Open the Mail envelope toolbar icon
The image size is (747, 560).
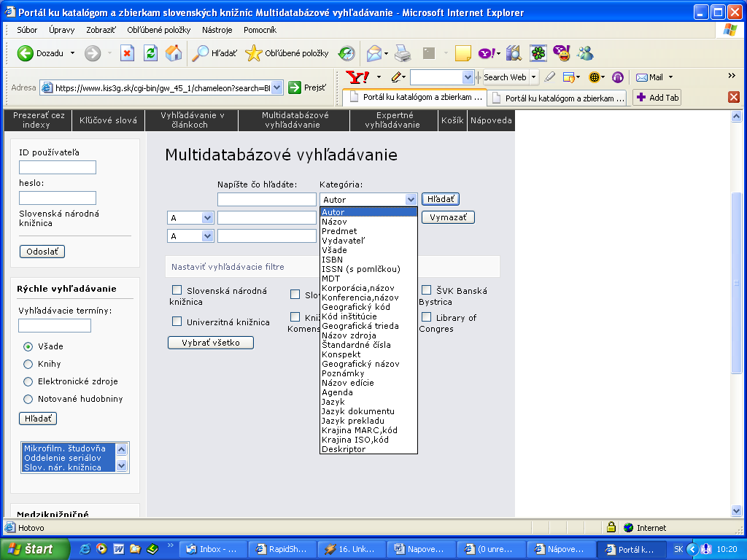374,53
